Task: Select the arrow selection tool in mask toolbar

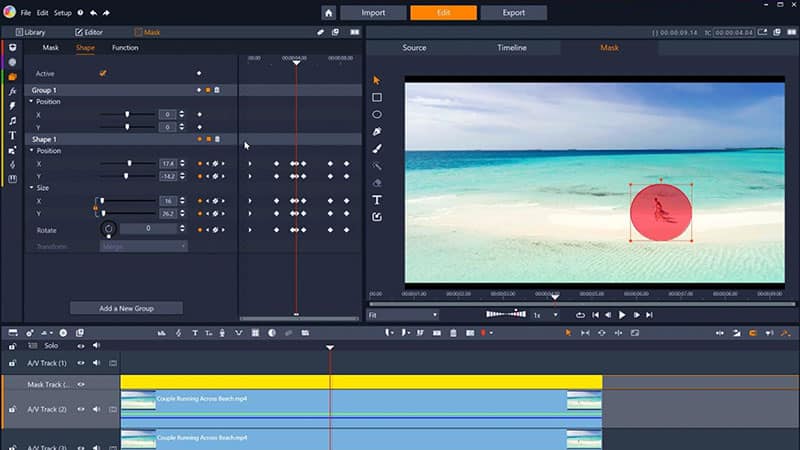Action: point(377,80)
